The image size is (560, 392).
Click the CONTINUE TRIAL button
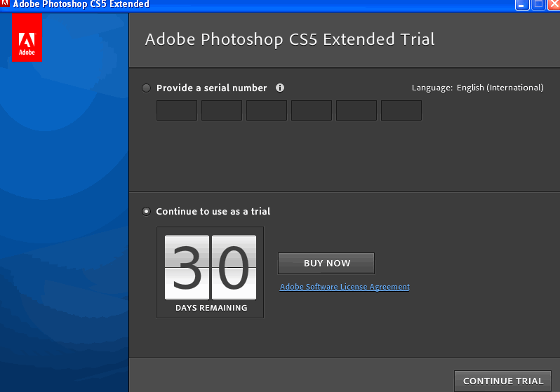point(502,381)
